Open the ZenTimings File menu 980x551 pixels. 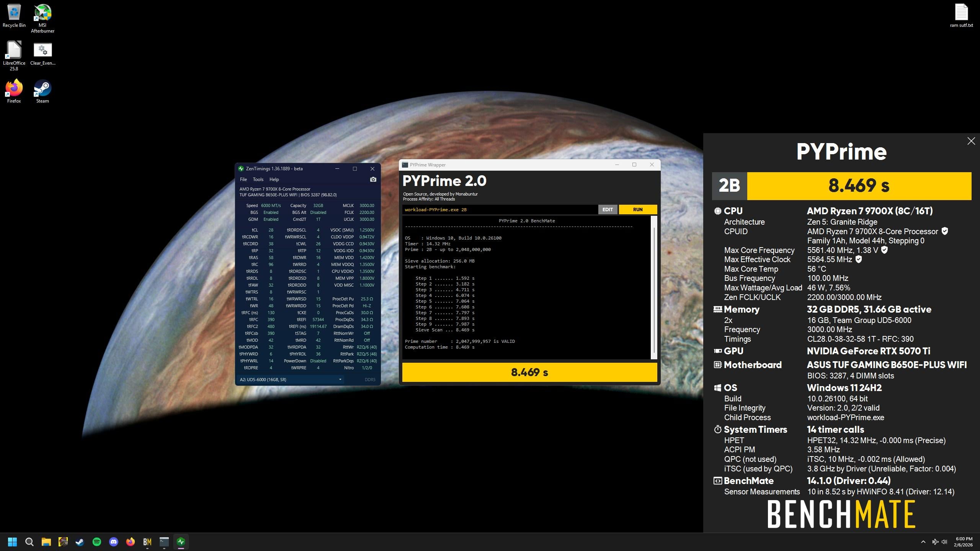coord(243,179)
